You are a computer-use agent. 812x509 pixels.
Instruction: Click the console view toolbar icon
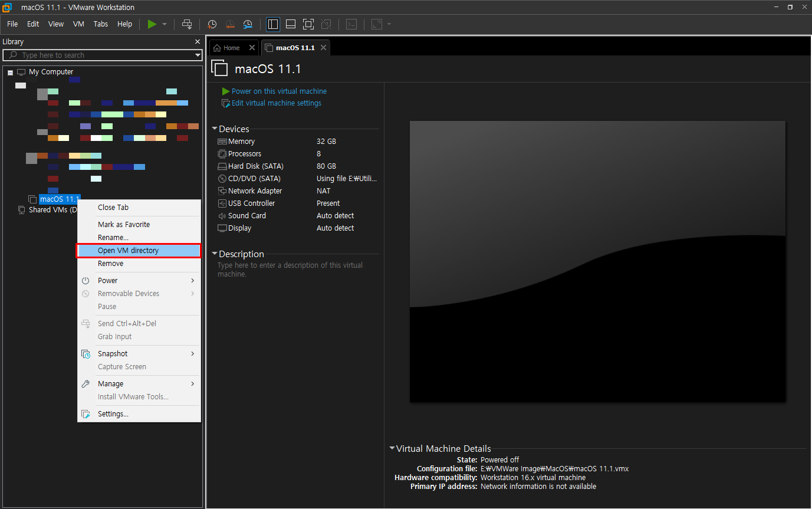click(351, 24)
